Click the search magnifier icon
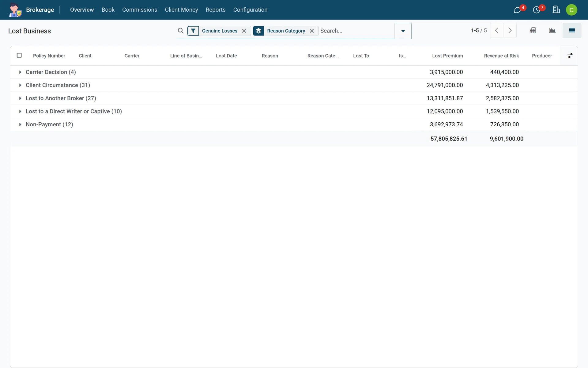The height and width of the screenshot is (368, 588). [x=181, y=31]
